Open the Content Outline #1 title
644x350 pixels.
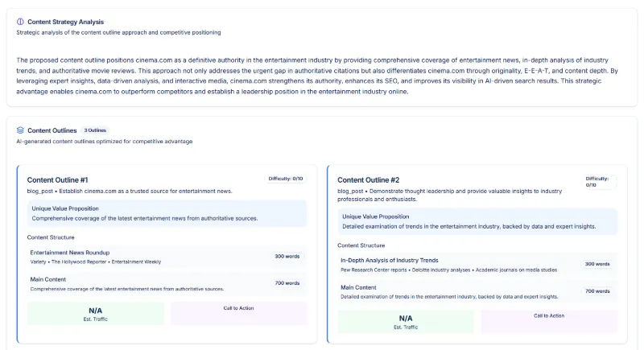click(57, 179)
